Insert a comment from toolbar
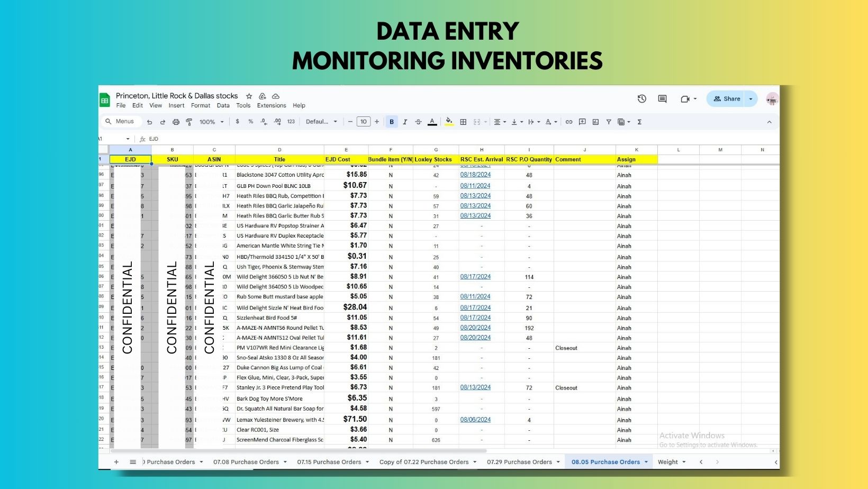The height and width of the screenshot is (489, 868). click(582, 122)
